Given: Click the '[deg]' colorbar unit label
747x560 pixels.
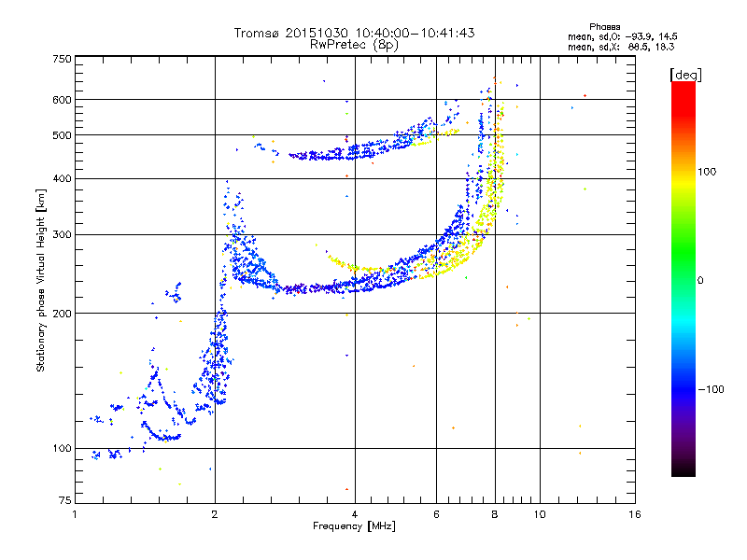Looking at the screenshot, I should [685, 76].
